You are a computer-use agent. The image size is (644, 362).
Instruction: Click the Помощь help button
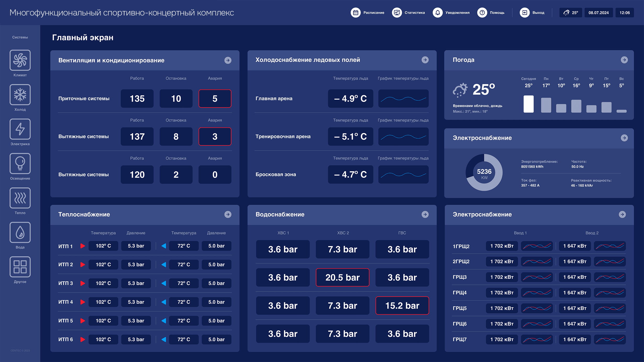pyautogui.click(x=482, y=13)
